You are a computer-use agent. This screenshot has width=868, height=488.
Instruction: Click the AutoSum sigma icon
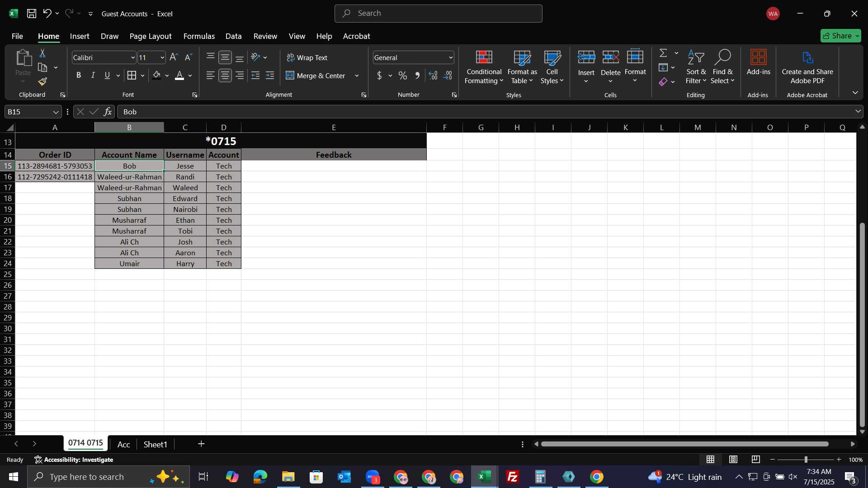pyautogui.click(x=663, y=53)
